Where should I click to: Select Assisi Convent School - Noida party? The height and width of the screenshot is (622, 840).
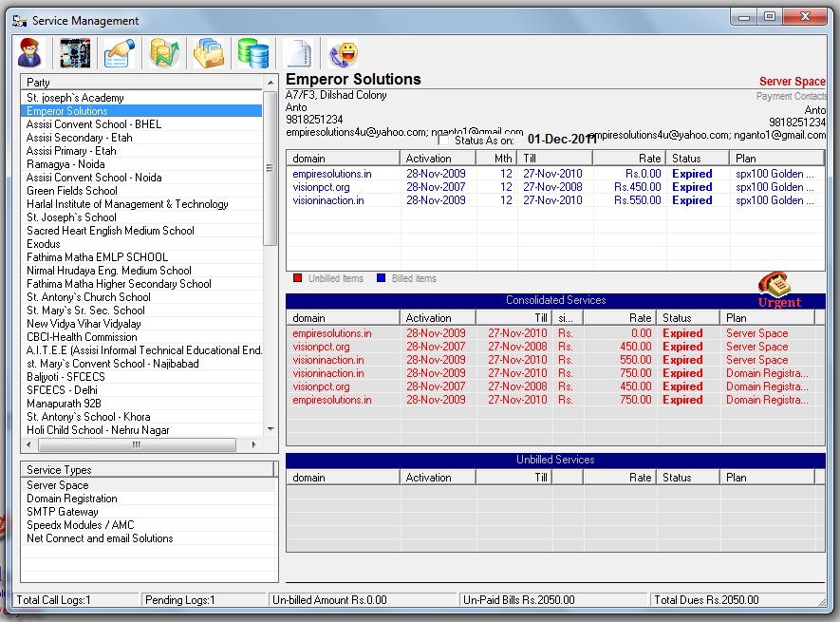pos(142,178)
